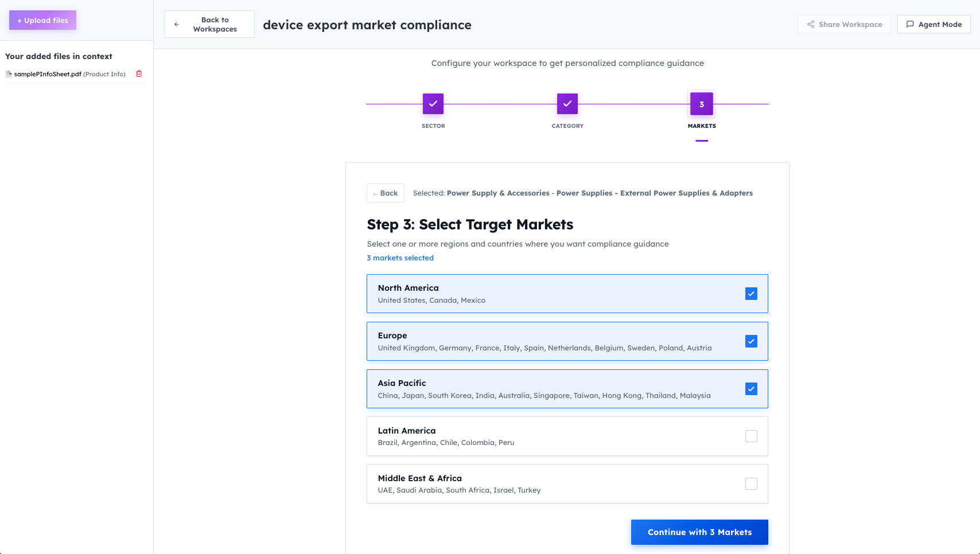Click the Middle East & Africa region title
The image size is (980, 554).
pyautogui.click(x=419, y=478)
